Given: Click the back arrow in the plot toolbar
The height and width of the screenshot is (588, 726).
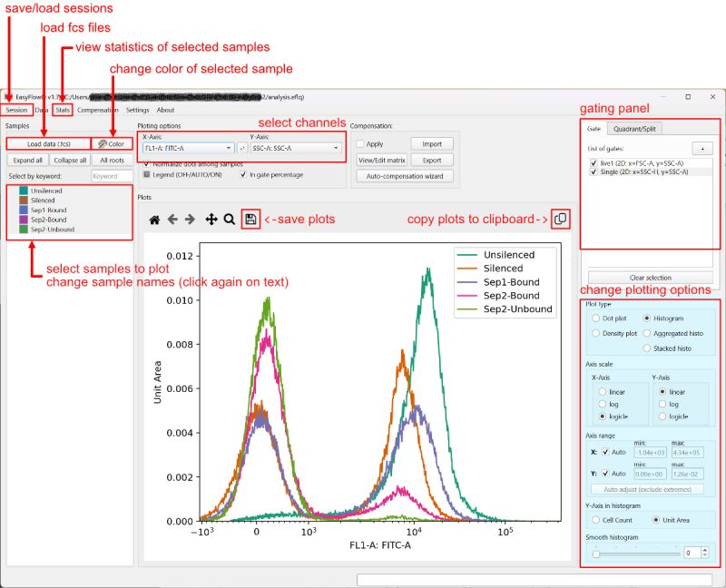Looking at the screenshot, I should (172, 219).
